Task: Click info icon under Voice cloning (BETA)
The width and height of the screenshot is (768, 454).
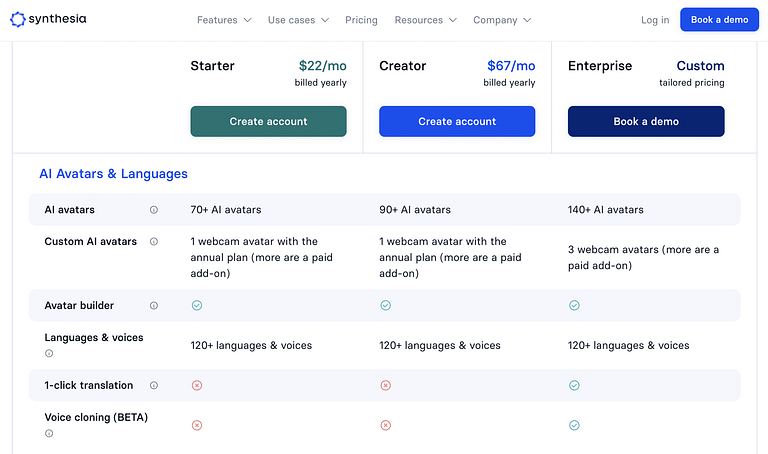Action: 49,433
